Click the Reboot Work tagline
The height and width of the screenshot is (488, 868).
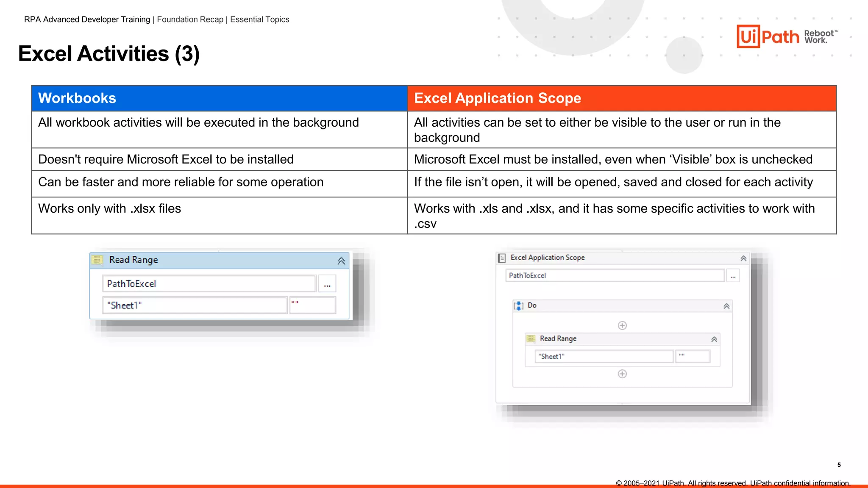coord(821,36)
